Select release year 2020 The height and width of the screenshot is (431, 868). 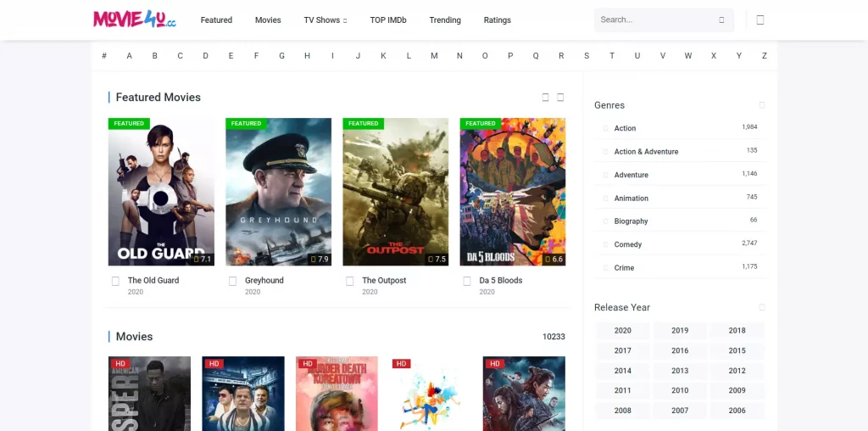click(x=623, y=331)
